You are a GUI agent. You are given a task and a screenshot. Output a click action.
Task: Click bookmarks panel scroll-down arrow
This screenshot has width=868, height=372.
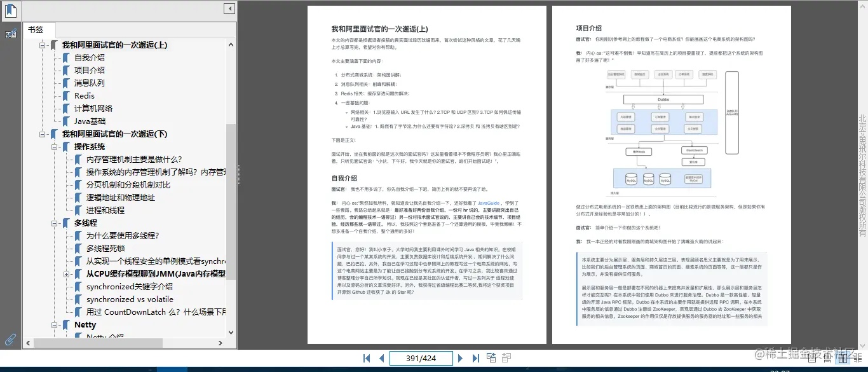[231, 333]
